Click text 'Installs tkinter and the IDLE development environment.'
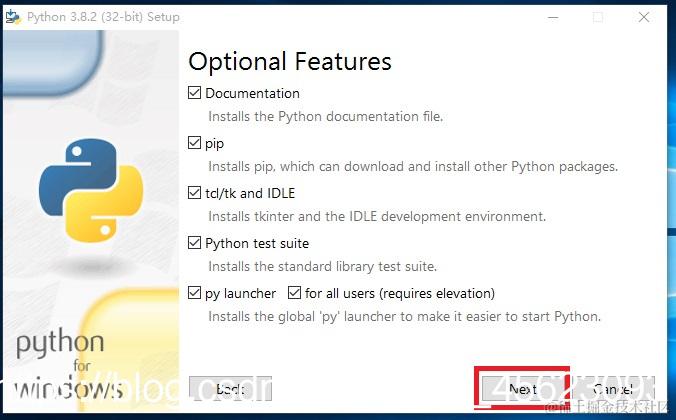The width and height of the screenshot is (676, 420). (377, 216)
